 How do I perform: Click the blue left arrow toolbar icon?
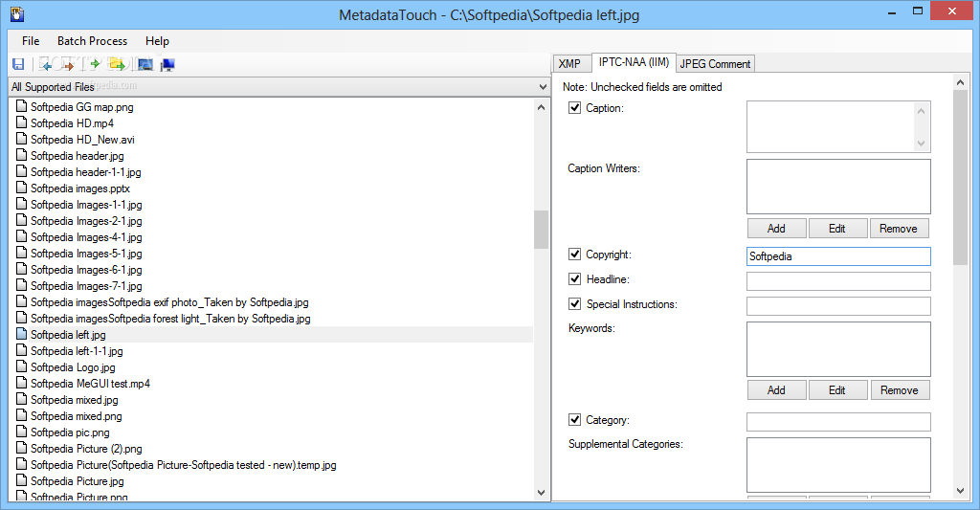pos(45,64)
